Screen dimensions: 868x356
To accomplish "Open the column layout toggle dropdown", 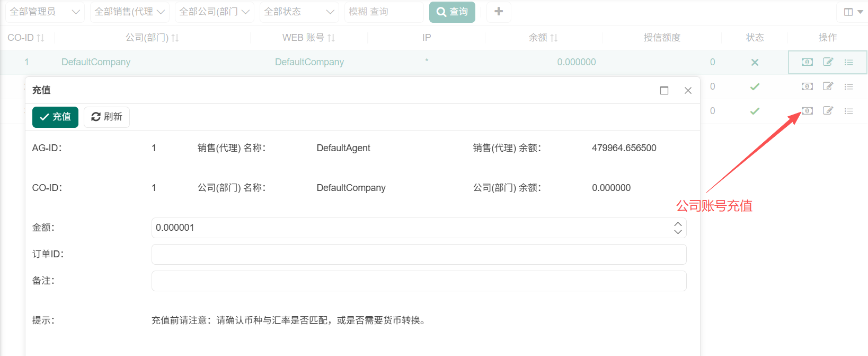I will tap(853, 12).
